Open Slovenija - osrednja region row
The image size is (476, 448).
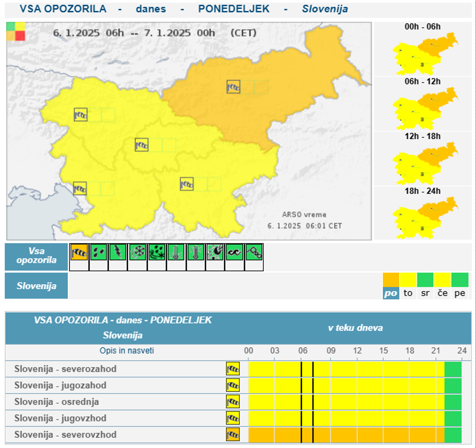57,402
